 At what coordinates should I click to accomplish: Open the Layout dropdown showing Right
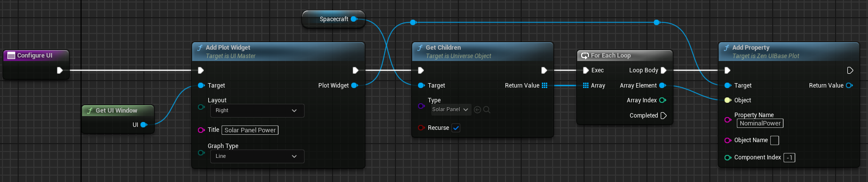click(257, 111)
